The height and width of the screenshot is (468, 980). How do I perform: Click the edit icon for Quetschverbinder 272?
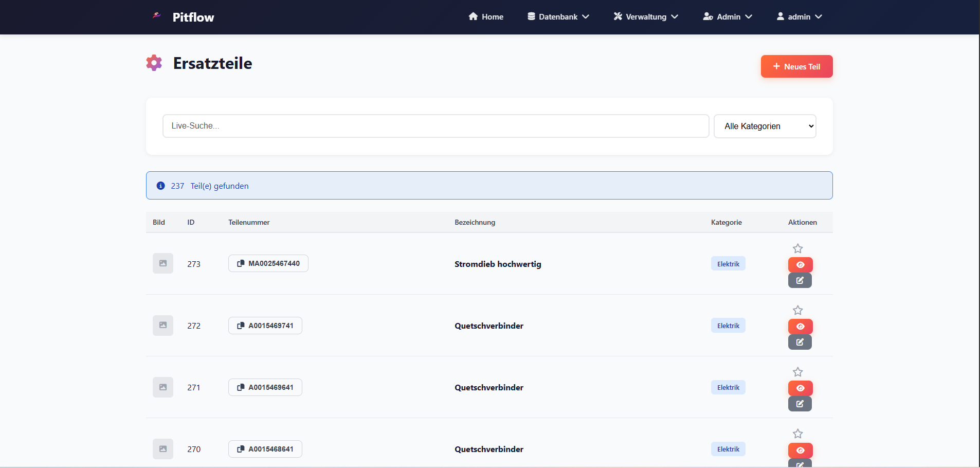(x=800, y=342)
